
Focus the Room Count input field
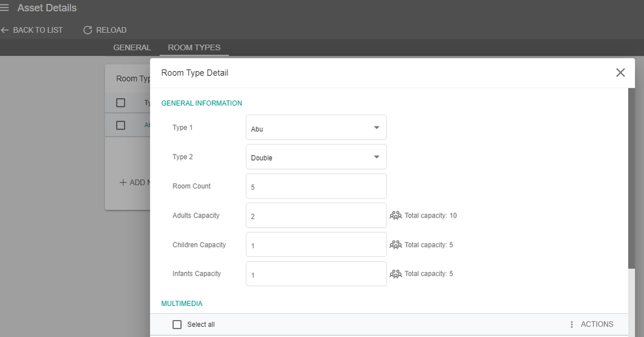click(316, 186)
